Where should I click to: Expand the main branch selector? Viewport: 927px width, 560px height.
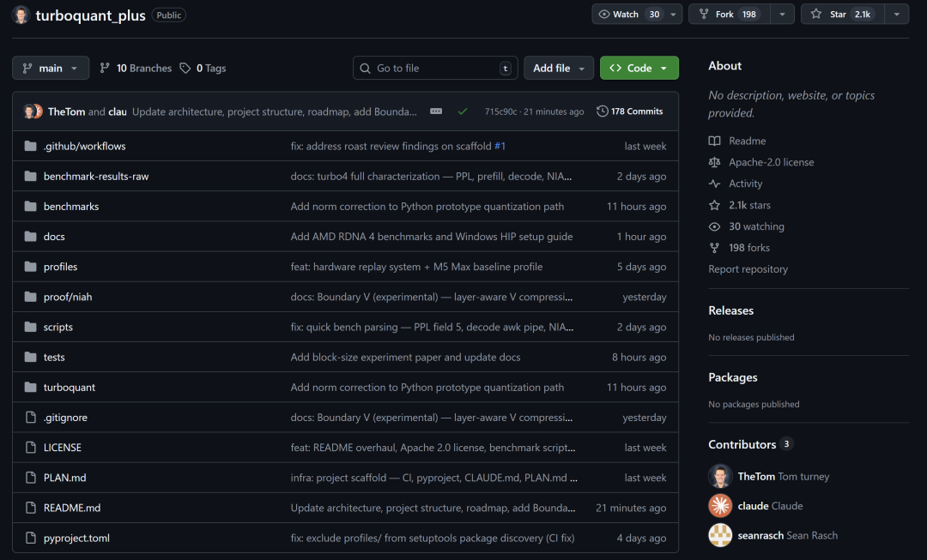click(x=51, y=69)
